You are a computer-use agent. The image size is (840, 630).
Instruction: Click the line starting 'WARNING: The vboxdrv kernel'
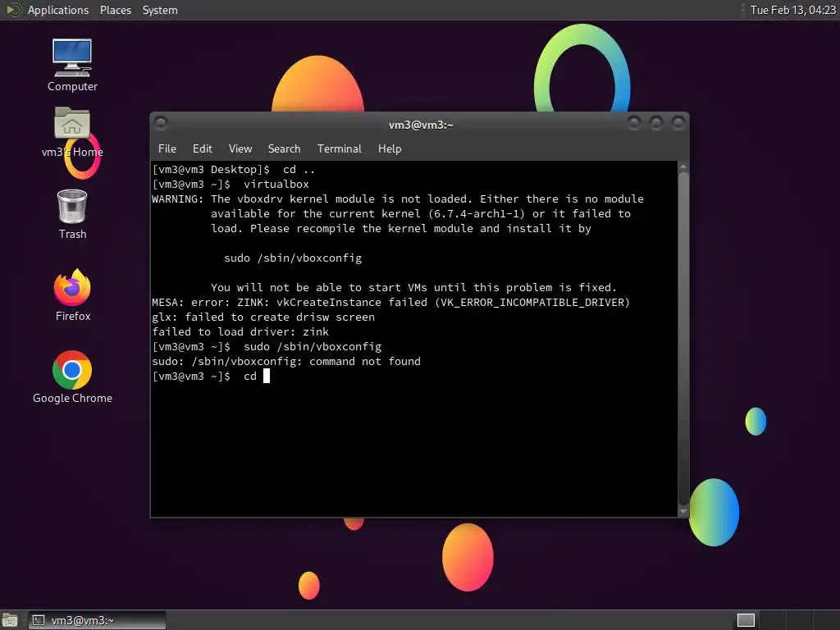point(398,199)
